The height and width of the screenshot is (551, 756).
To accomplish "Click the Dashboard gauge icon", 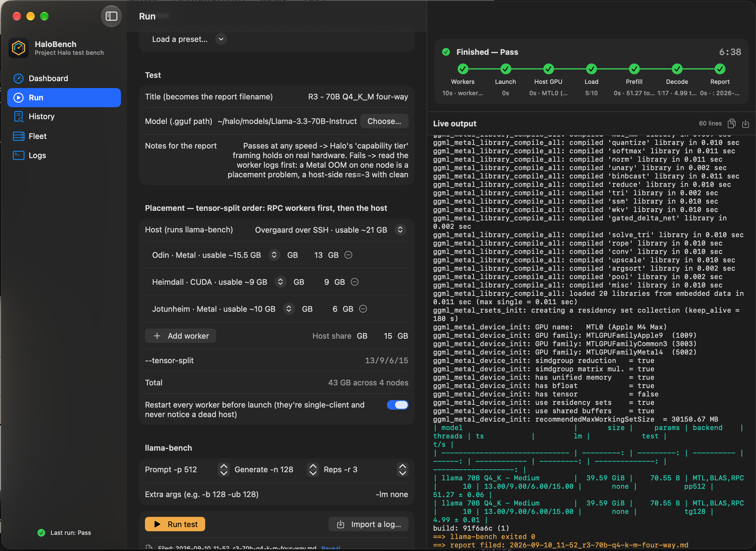I will click(18, 78).
